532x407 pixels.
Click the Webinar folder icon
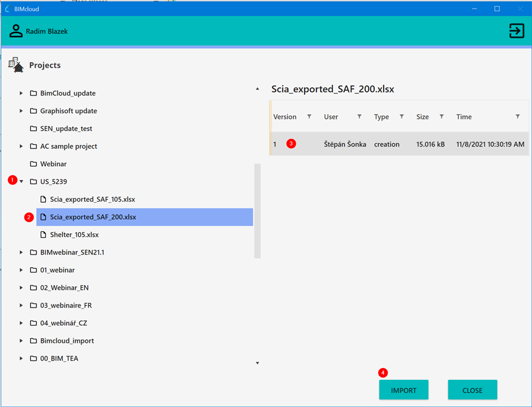click(33, 164)
